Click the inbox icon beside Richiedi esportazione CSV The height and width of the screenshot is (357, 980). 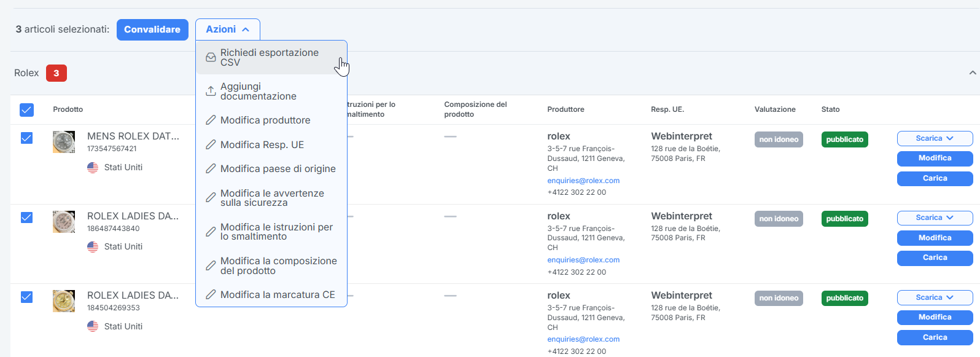(211, 58)
